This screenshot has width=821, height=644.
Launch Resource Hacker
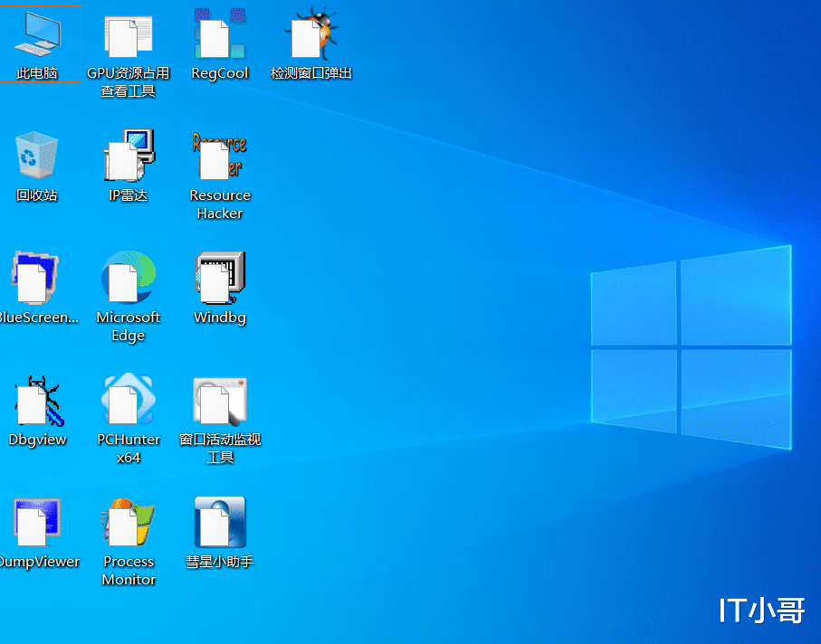219,154
